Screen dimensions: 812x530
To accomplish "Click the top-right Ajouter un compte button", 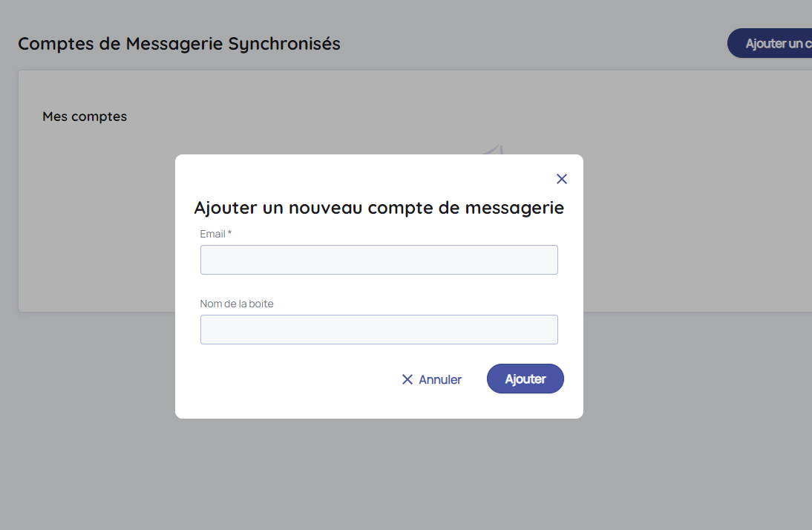I will click(772, 43).
